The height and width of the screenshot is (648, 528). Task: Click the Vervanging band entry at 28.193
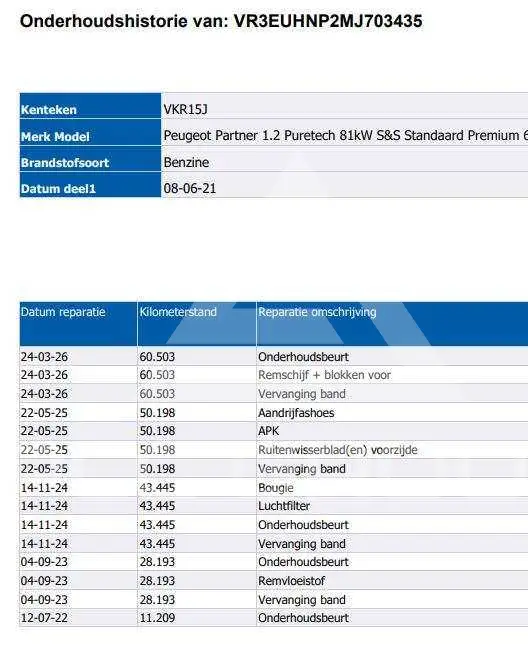pos(302,600)
